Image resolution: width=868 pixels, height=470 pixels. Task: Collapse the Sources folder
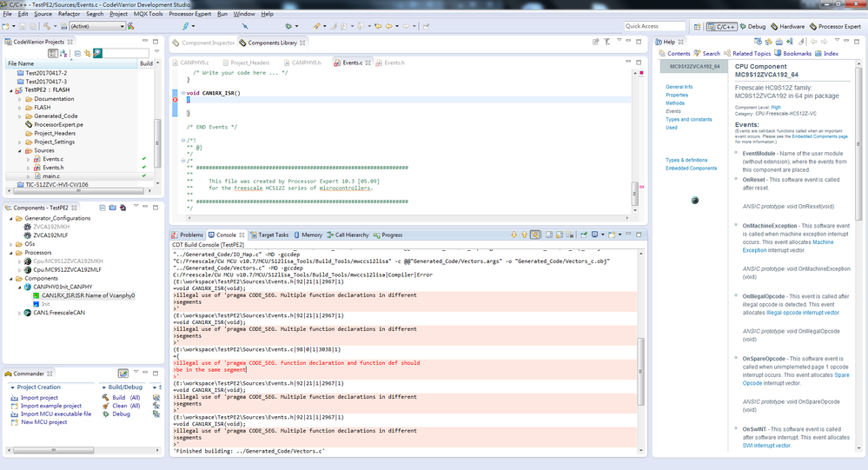[20, 150]
